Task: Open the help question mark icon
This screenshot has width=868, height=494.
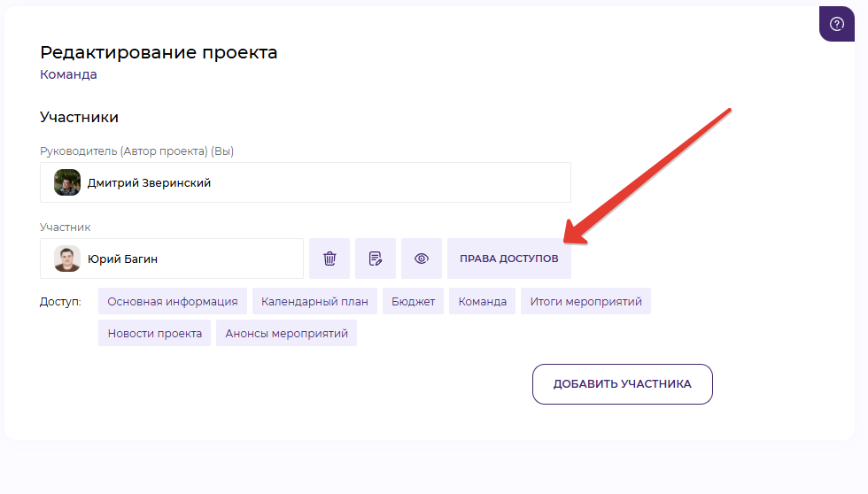Action: 837,24
